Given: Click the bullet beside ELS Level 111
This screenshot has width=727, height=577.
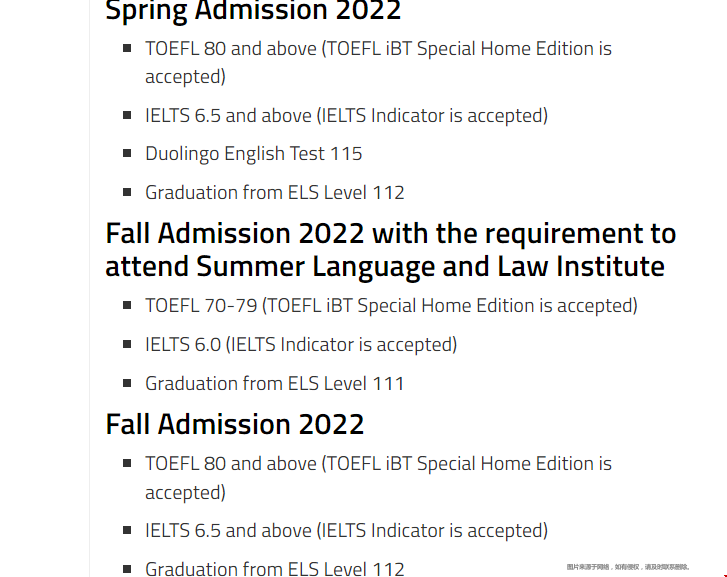Looking at the screenshot, I should point(127,383).
